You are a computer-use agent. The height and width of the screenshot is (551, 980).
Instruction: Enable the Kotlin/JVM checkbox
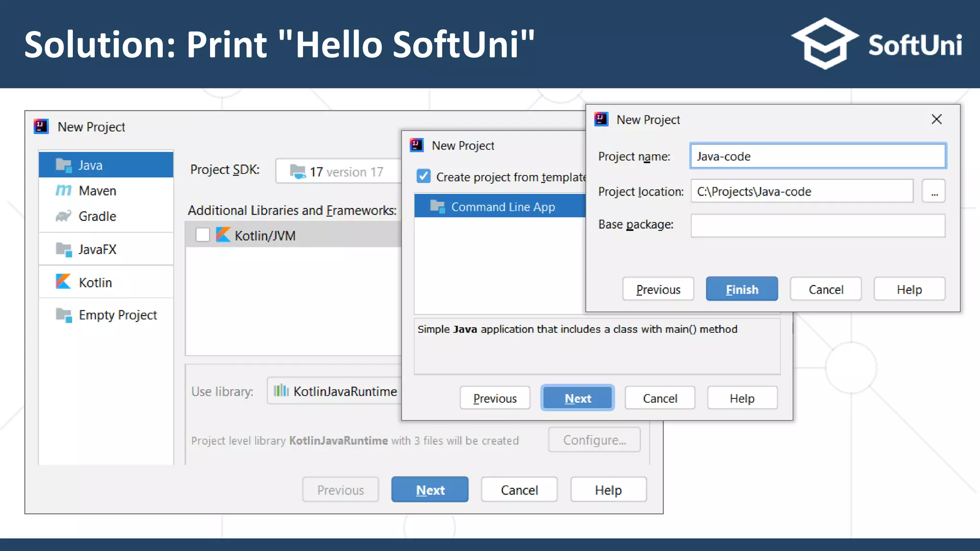(x=203, y=235)
